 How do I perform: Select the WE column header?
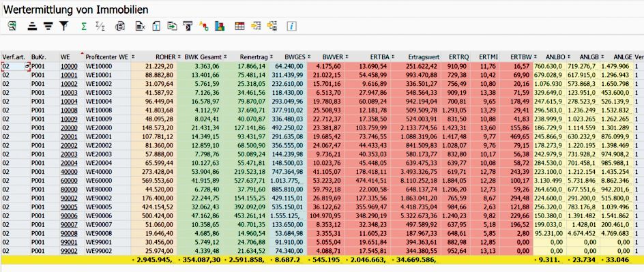coord(72,57)
